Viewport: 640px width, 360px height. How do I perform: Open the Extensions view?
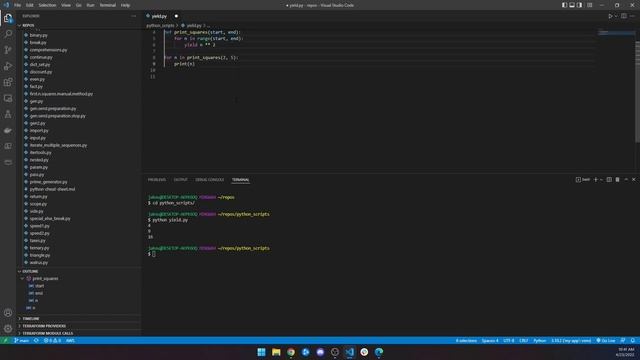(x=8, y=82)
